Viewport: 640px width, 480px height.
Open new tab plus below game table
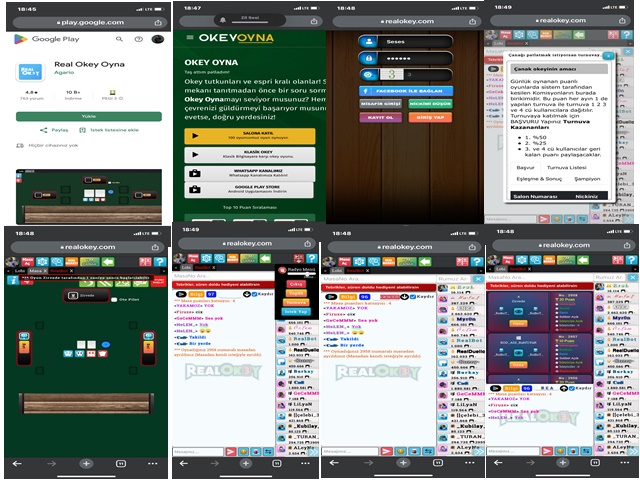[86, 464]
